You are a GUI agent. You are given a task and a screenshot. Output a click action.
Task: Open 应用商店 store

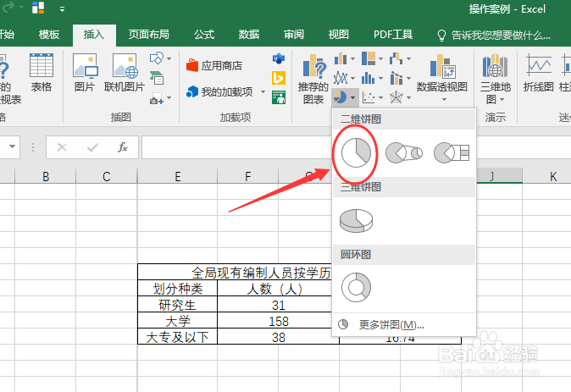[214, 66]
